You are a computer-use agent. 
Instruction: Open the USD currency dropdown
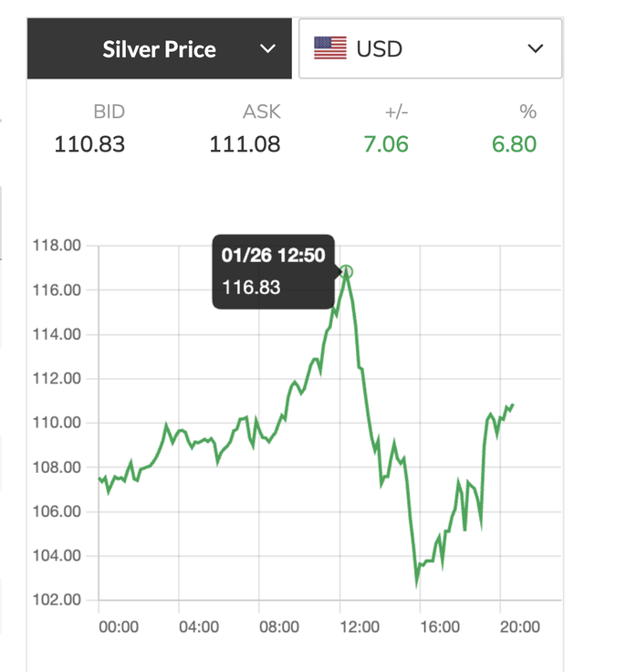tap(429, 48)
